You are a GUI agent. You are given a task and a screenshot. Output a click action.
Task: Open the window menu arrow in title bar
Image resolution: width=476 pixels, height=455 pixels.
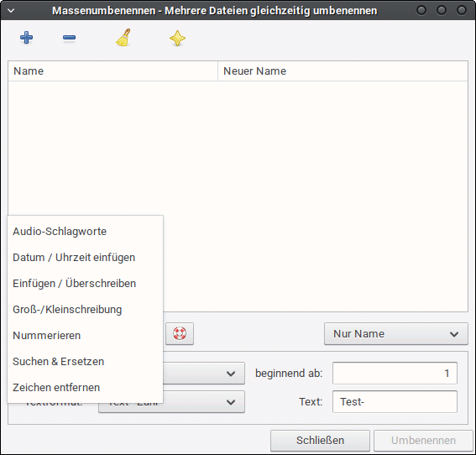coord(11,11)
